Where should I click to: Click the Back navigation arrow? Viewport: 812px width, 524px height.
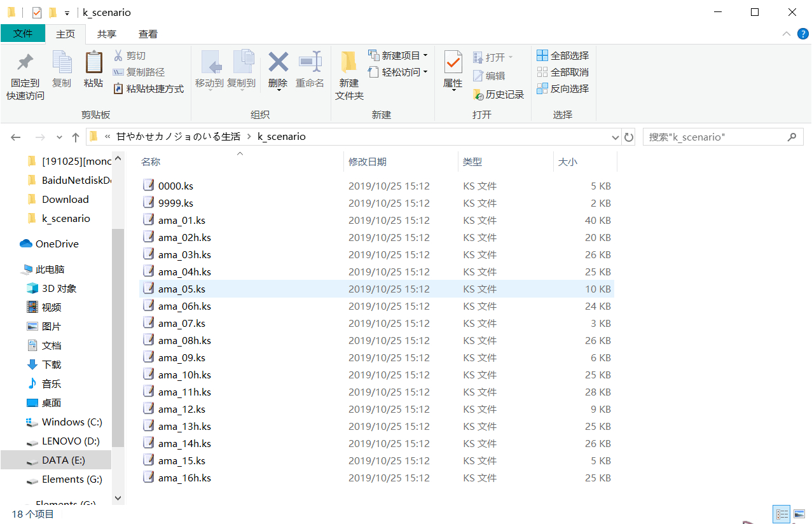coord(16,137)
